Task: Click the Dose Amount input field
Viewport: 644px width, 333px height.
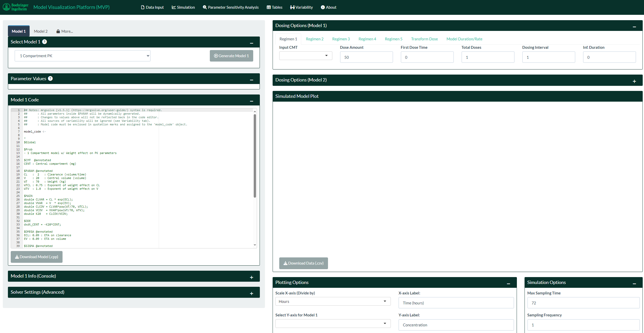Action: tap(366, 57)
